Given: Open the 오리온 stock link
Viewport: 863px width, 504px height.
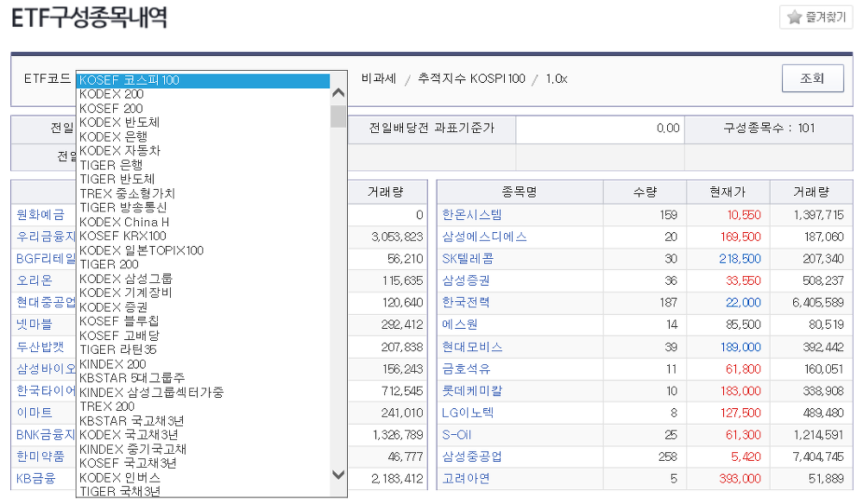Looking at the screenshot, I should point(35,280).
